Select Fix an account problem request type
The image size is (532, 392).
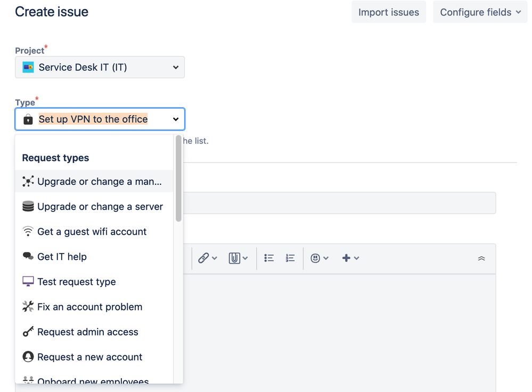(x=94, y=307)
